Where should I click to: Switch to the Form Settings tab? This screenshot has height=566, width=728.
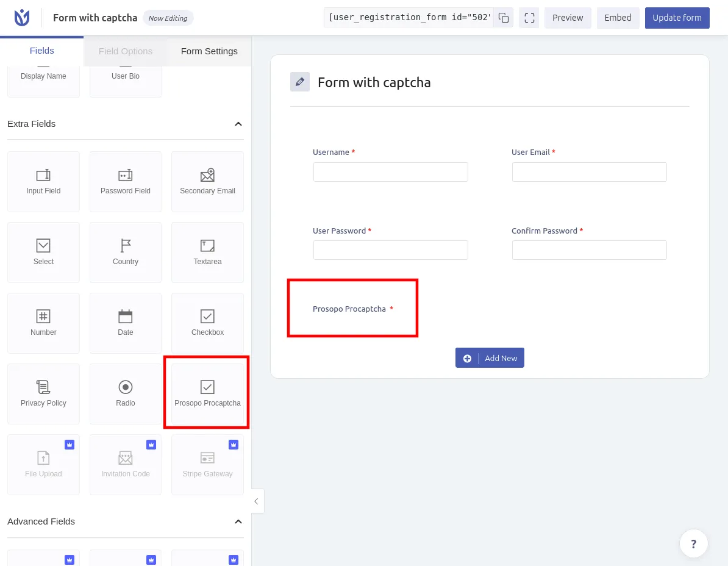[x=209, y=51]
